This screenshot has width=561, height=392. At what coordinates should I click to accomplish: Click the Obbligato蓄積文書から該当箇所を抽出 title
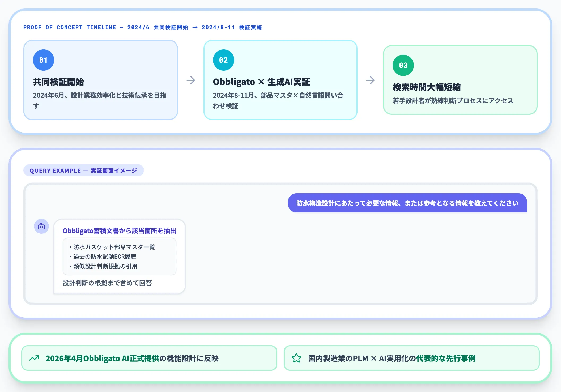[120, 231]
